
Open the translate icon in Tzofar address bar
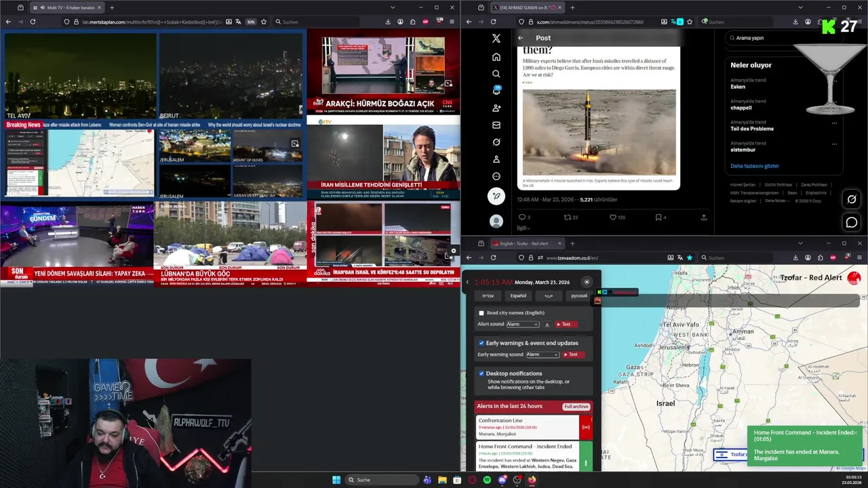(x=679, y=258)
